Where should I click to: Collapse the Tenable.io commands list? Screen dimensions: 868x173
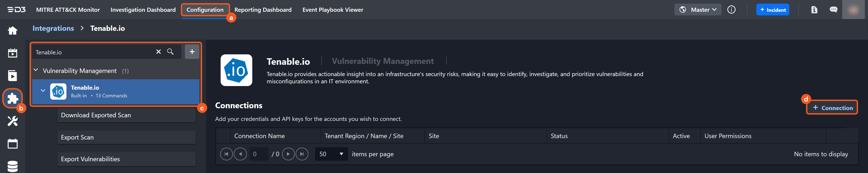coord(43,91)
